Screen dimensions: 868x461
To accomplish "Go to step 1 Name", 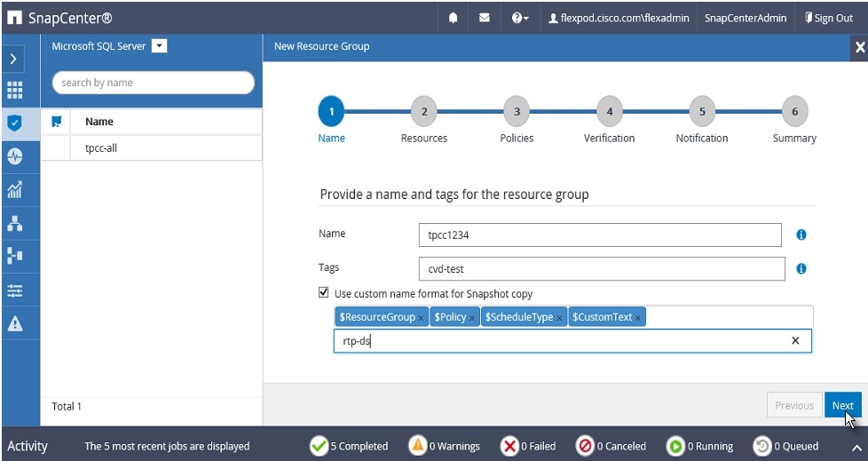I will [331, 111].
